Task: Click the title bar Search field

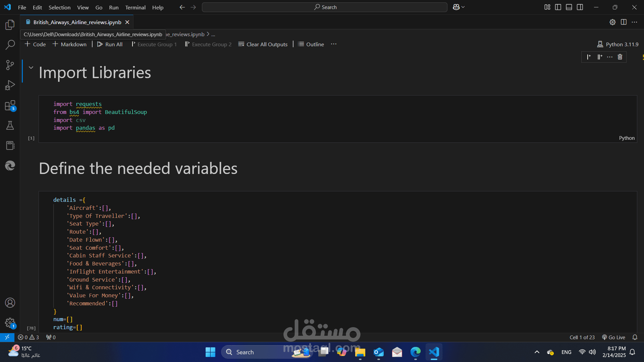Action: coord(324,7)
